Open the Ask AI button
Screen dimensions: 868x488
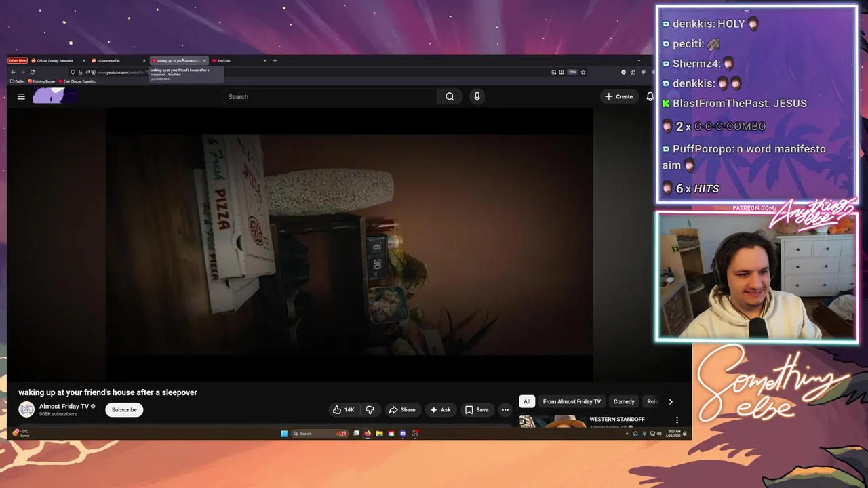[440, 409]
